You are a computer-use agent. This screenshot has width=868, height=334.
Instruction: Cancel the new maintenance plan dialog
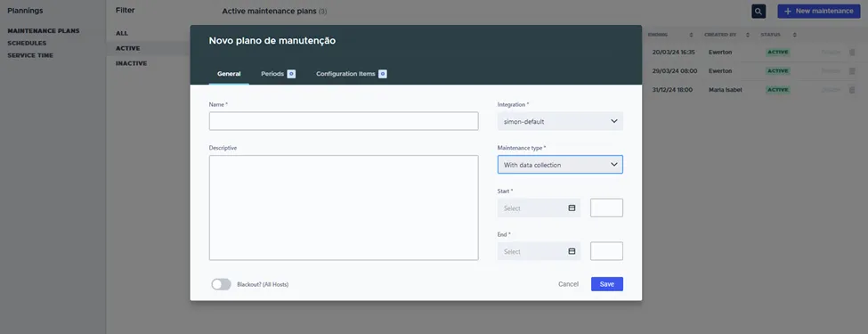pyautogui.click(x=568, y=284)
